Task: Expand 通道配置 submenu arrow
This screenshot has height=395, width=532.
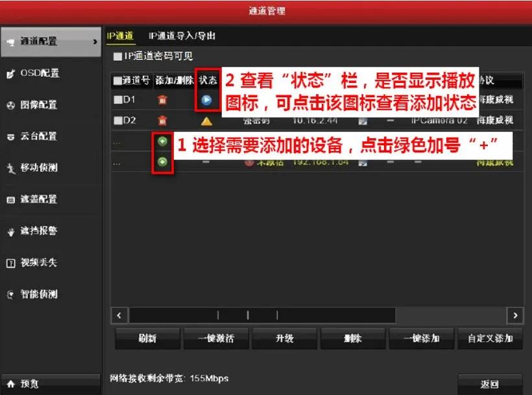Action: click(96, 42)
